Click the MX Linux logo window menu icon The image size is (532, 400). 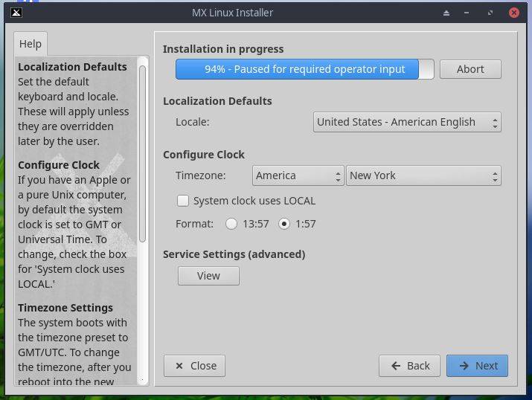coord(16,12)
